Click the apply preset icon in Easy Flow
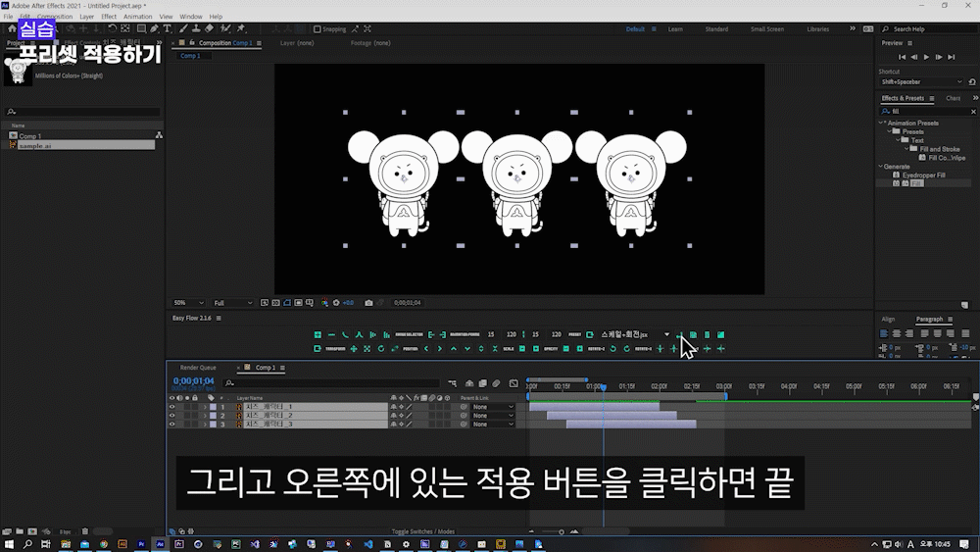980x552 pixels. (x=679, y=335)
